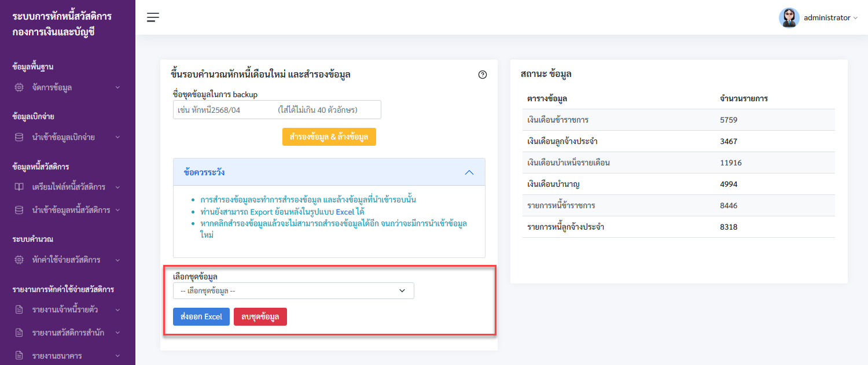Image resolution: width=868 pixels, height=365 pixels.
Task: Click the count value 5759
Action: click(729, 120)
